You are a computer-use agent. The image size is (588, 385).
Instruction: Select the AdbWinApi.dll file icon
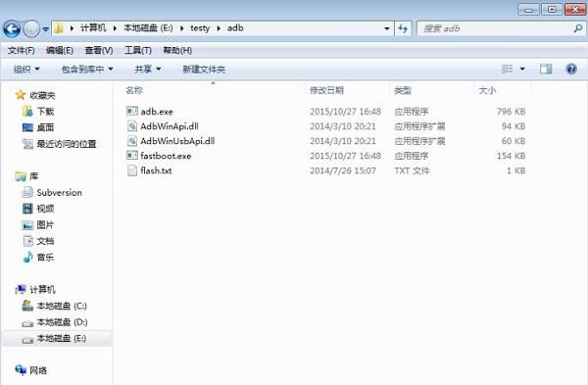point(132,126)
